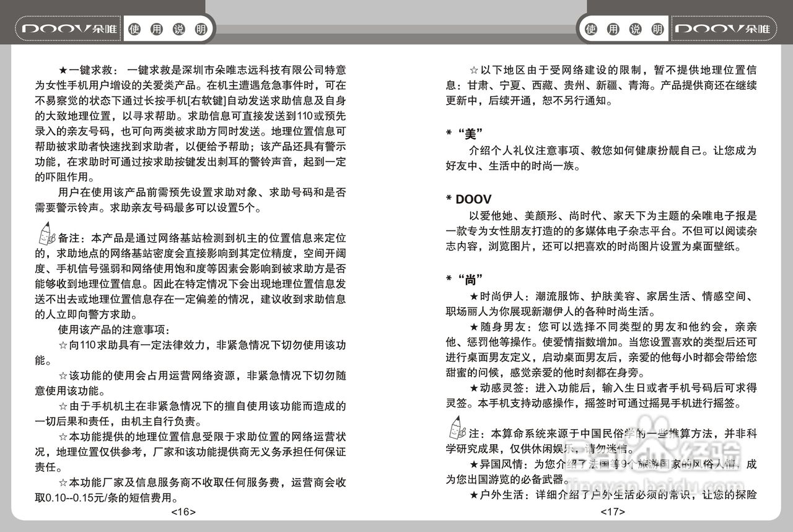Click the line starting ☆该功能的使用会占用运营网络资源

(x=202, y=375)
